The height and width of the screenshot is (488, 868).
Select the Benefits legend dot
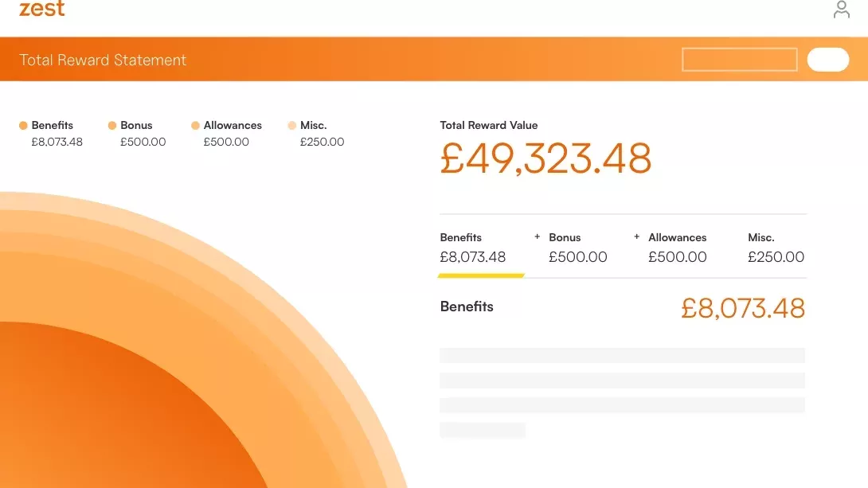click(x=23, y=126)
